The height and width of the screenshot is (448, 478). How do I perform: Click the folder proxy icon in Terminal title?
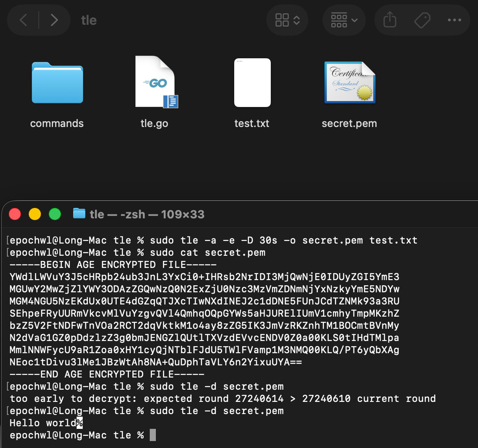click(79, 214)
